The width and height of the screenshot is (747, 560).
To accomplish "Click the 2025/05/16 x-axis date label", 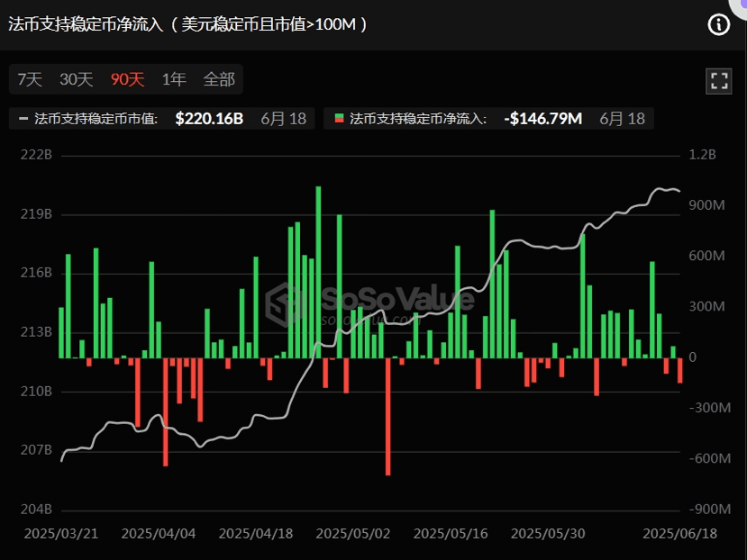I will pos(451,533).
